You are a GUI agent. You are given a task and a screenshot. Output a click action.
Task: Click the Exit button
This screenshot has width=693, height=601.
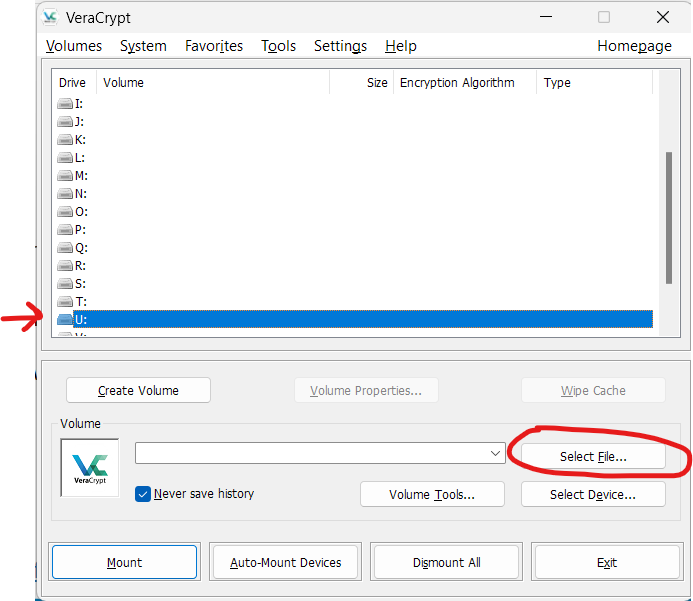pos(607,562)
